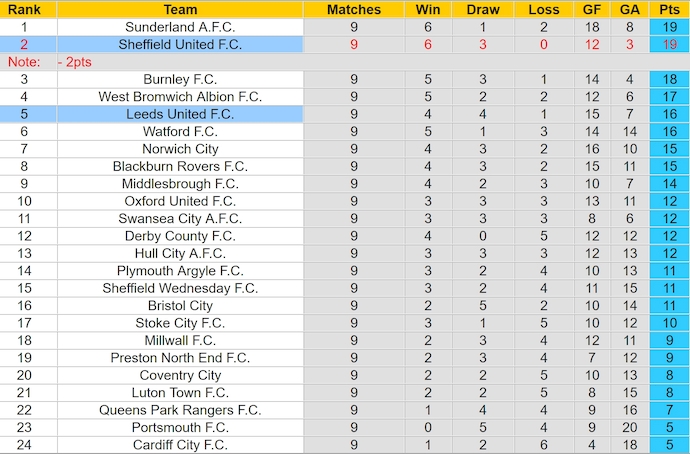
Task: Select Queens Park Rangers F.C. entry
Action: (x=180, y=410)
